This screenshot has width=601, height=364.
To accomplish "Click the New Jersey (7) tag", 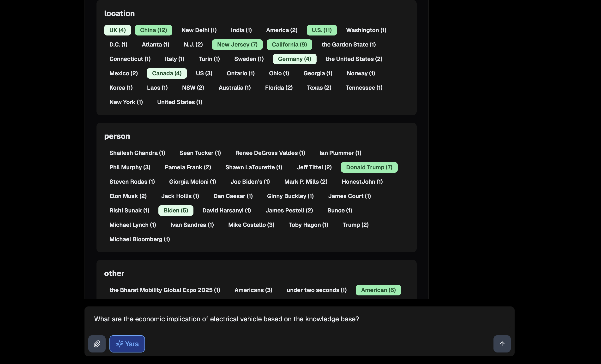I will pos(237,45).
